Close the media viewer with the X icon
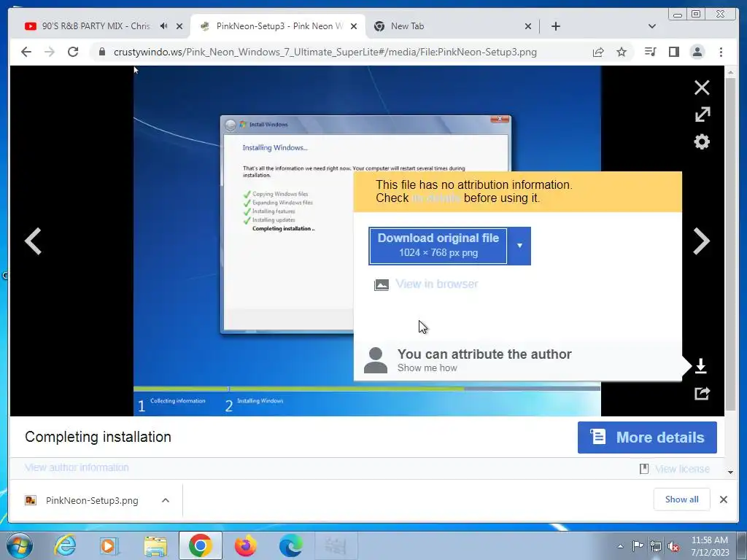Image resolution: width=747 pixels, height=560 pixels. [701, 87]
